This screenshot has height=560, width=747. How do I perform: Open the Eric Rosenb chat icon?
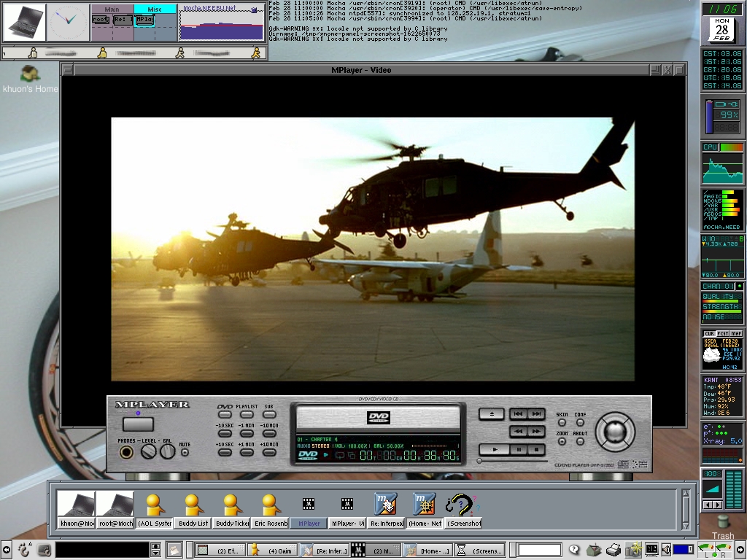271,509
